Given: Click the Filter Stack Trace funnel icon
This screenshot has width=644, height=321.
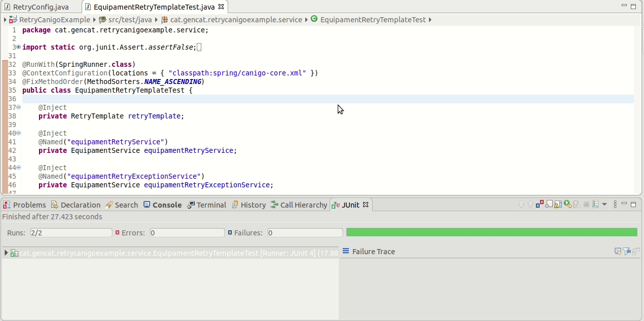Looking at the screenshot, I should (627, 251).
